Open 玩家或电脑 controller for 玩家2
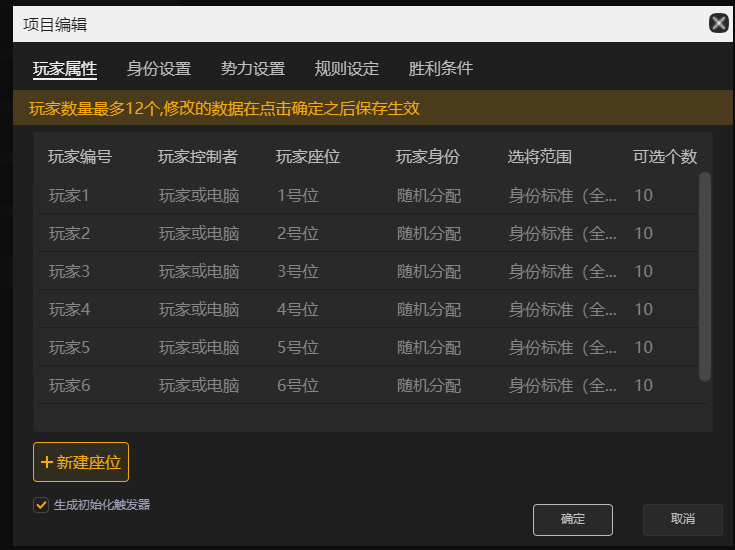The height and width of the screenshot is (550, 735). [x=199, y=233]
